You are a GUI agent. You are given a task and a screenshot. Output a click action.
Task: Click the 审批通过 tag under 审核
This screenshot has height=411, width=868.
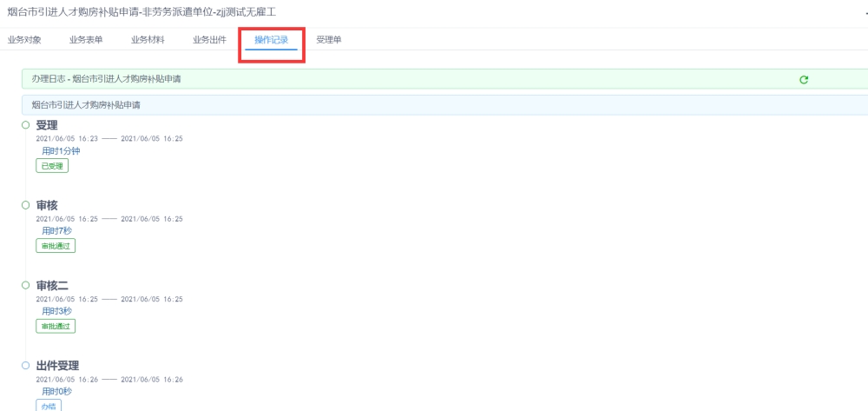tap(56, 245)
